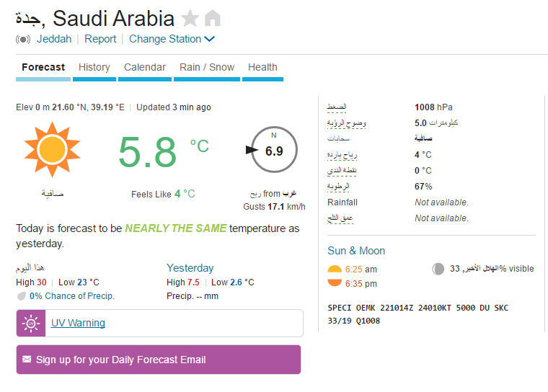Click the purple UV sun icon
The height and width of the screenshot is (392, 548).
(31, 323)
